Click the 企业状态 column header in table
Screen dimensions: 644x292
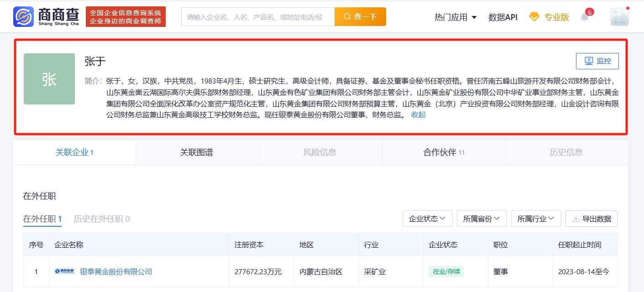[x=443, y=245]
